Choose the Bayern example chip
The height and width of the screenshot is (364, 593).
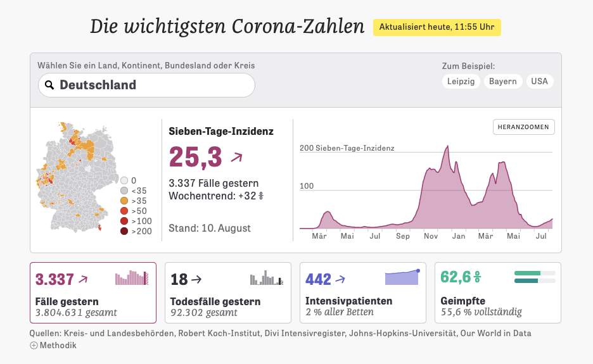(x=502, y=81)
